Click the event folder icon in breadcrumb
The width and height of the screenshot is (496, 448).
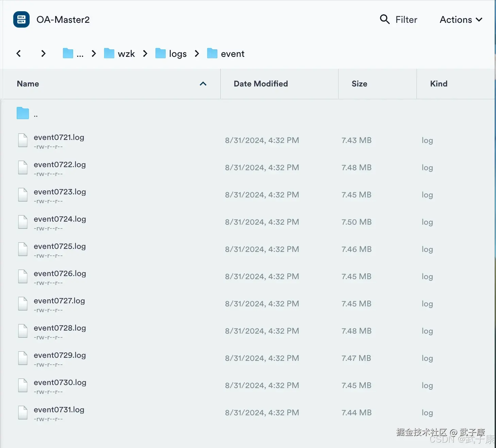(x=212, y=53)
